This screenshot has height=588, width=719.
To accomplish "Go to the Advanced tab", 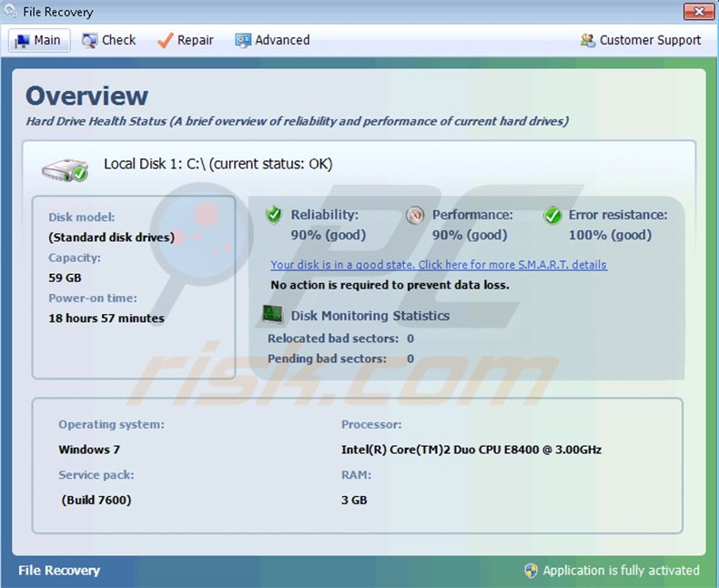I will (272, 40).
